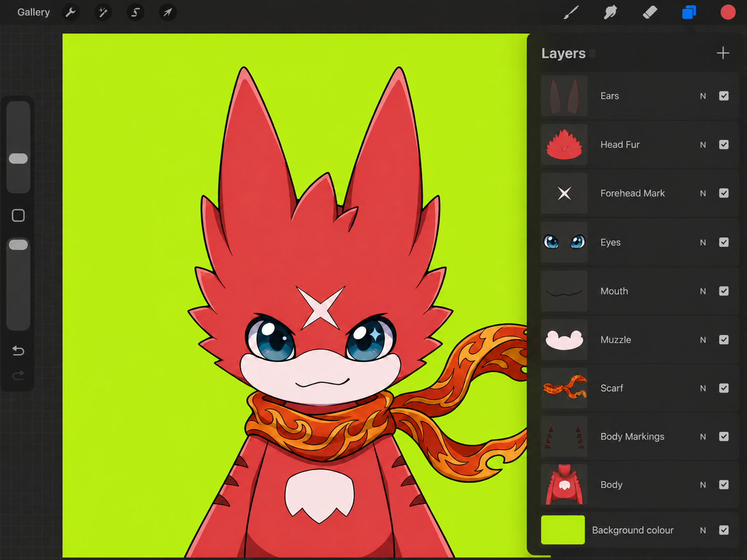The width and height of the screenshot is (747, 560).
Task: Open blend mode N for Muzzle
Action: click(703, 340)
